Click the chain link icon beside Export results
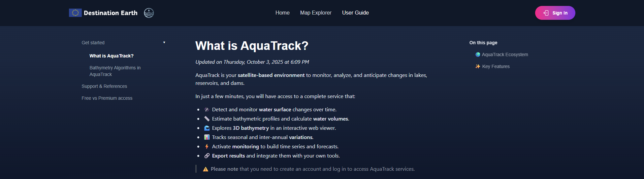644x179 pixels. click(207, 156)
